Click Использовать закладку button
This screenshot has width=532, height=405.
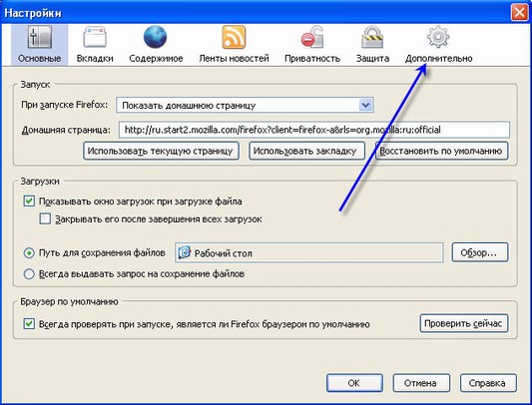(307, 151)
